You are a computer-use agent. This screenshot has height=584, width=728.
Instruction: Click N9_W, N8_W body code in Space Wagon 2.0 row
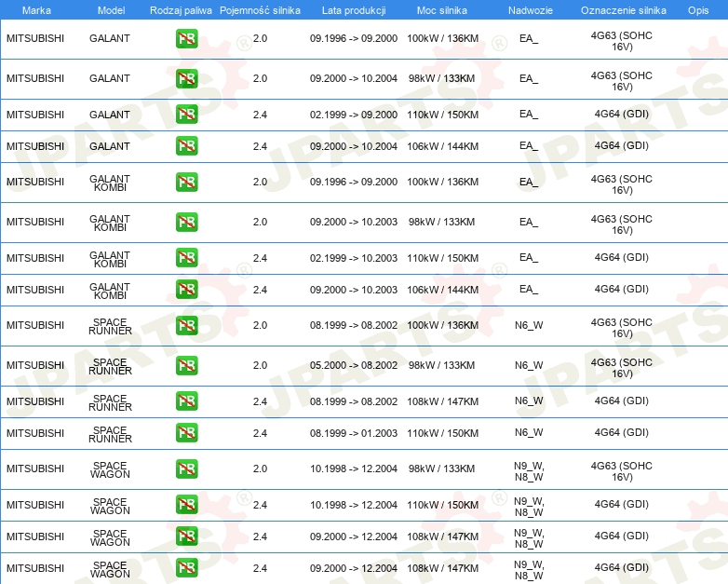(x=529, y=471)
